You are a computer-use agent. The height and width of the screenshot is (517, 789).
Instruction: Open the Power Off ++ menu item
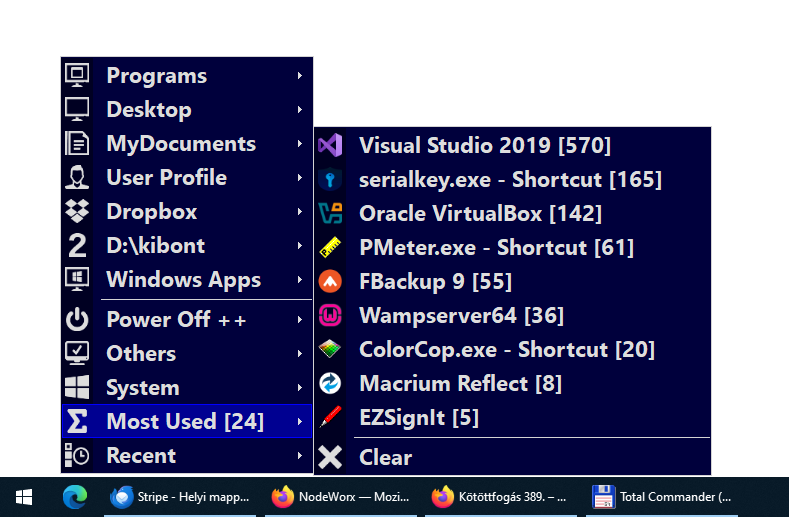(x=176, y=320)
